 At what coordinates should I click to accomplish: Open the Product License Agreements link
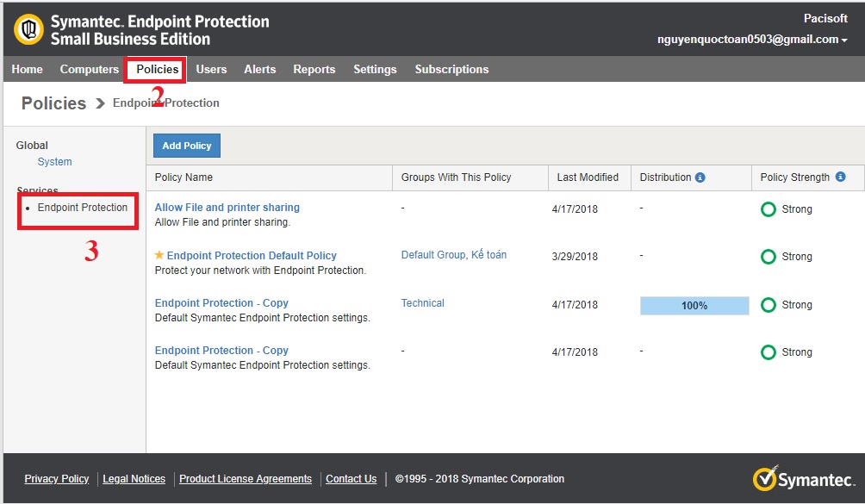pyautogui.click(x=246, y=479)
